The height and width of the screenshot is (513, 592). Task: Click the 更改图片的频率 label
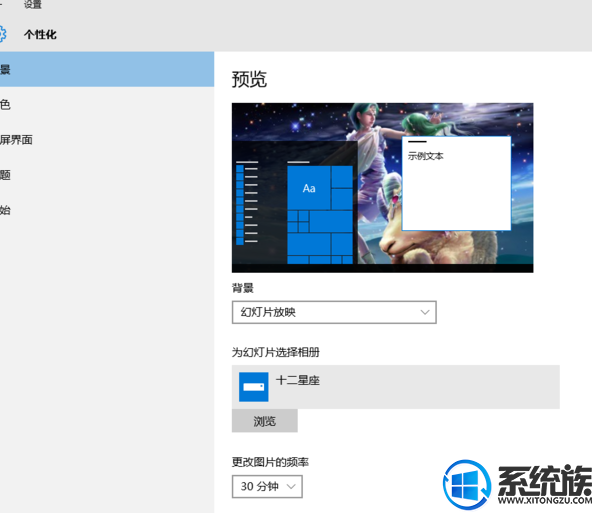(x=270, y=462)
